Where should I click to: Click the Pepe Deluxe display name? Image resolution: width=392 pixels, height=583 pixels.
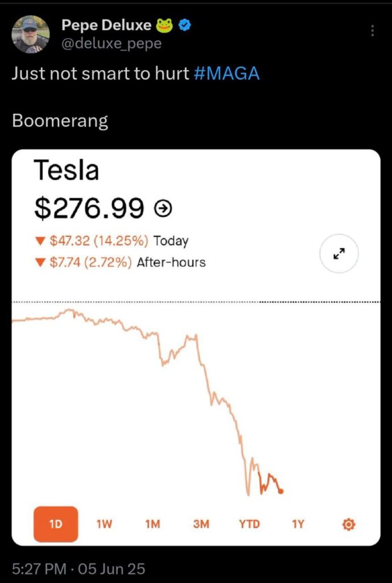tap(106, 25)
